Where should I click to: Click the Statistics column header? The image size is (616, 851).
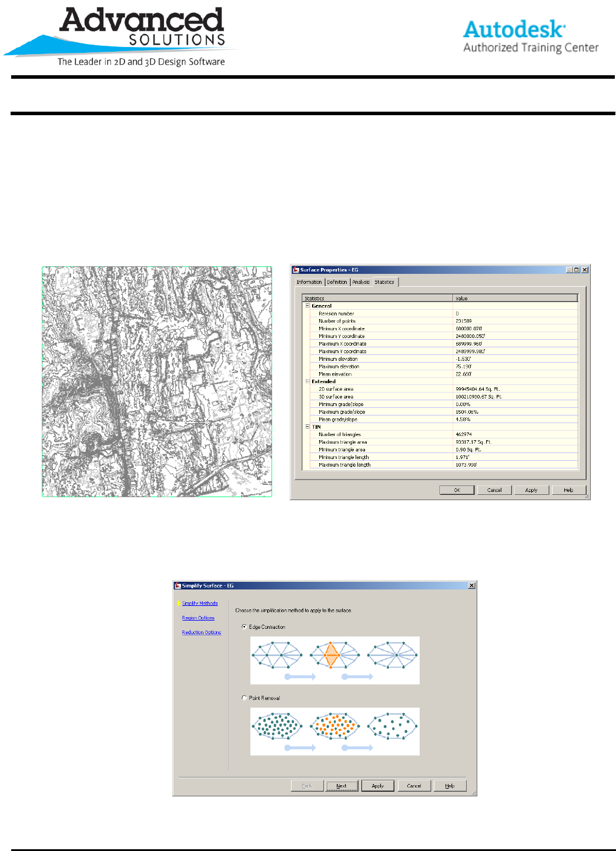tap(377, 298)
